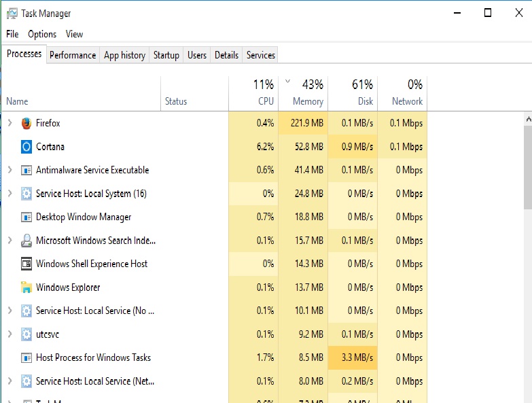Expand the utcsvc process entry
Screen dimensions: 532x403
[x=10, y=334]
